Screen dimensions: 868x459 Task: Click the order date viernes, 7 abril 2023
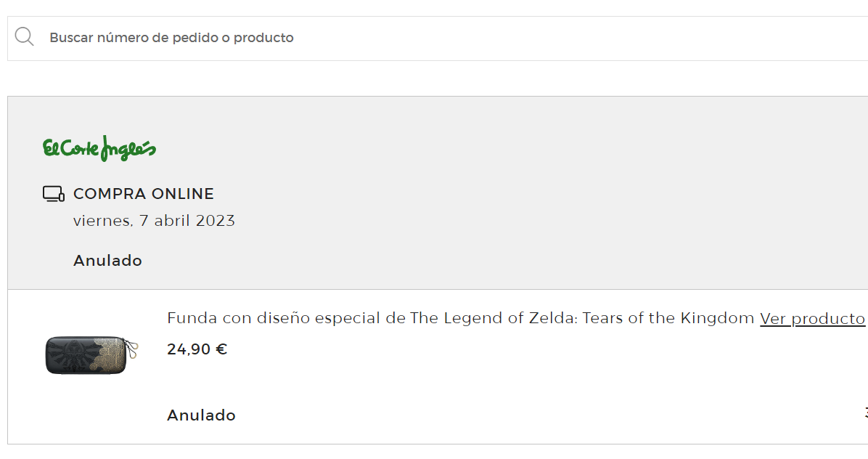[154, 221]
